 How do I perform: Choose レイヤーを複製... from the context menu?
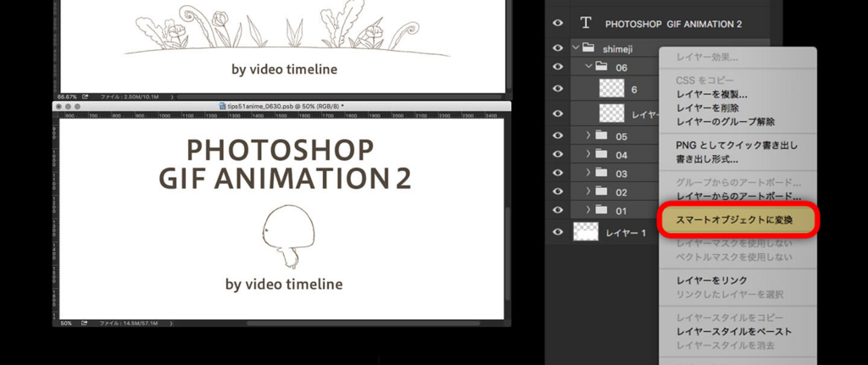pos(712,95)
